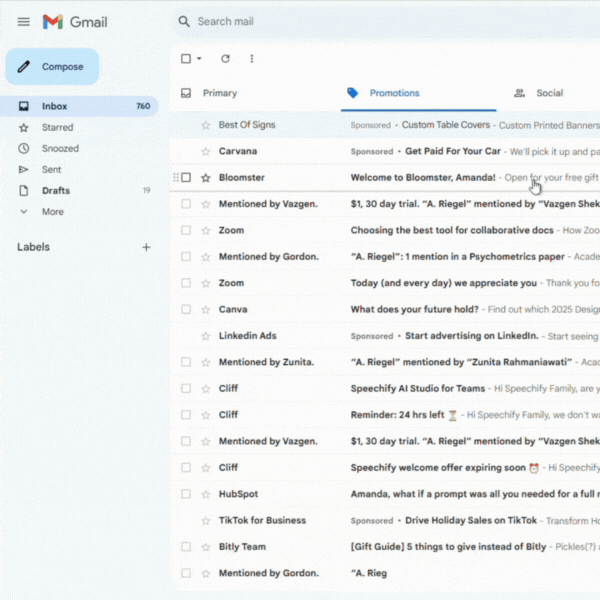Check the box beside HubSpot email
Image resolution: width=600 pixels, height=600 pixels.
pyautogui.click(x=186, y=494)
